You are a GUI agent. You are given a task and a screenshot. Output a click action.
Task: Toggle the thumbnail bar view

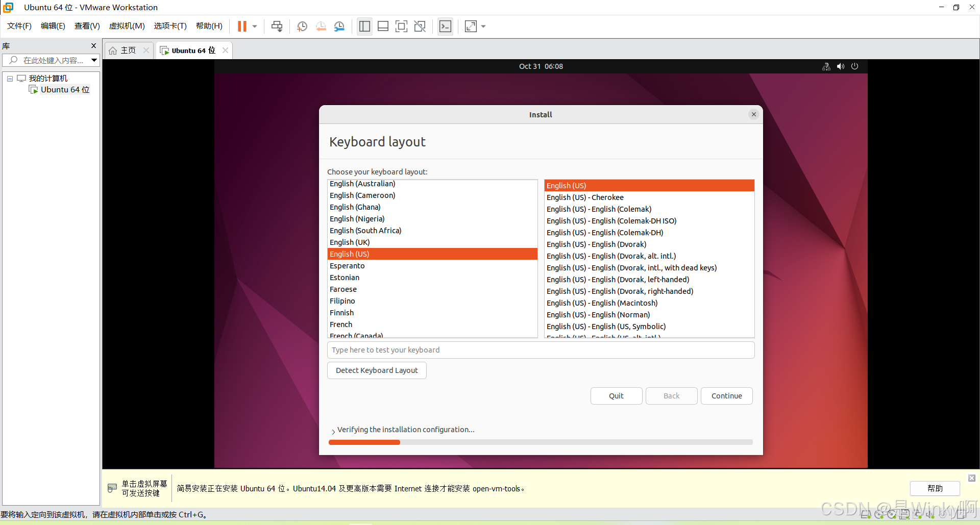(x=383, y=27)
